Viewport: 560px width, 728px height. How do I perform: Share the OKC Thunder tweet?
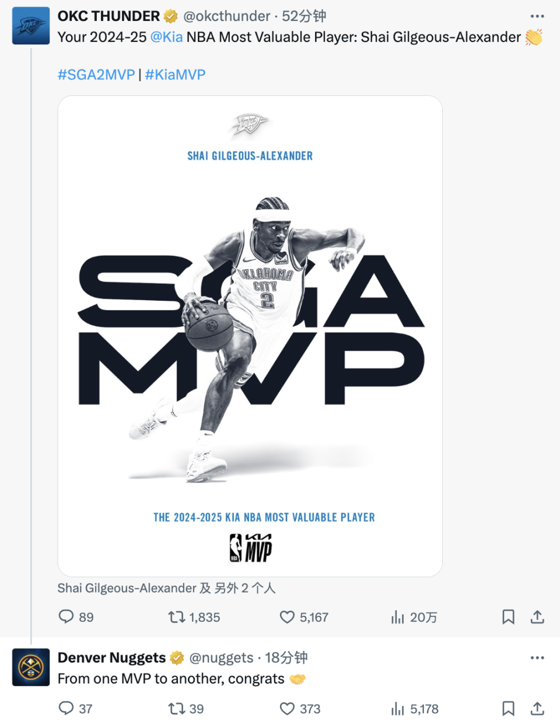[537, 617]
